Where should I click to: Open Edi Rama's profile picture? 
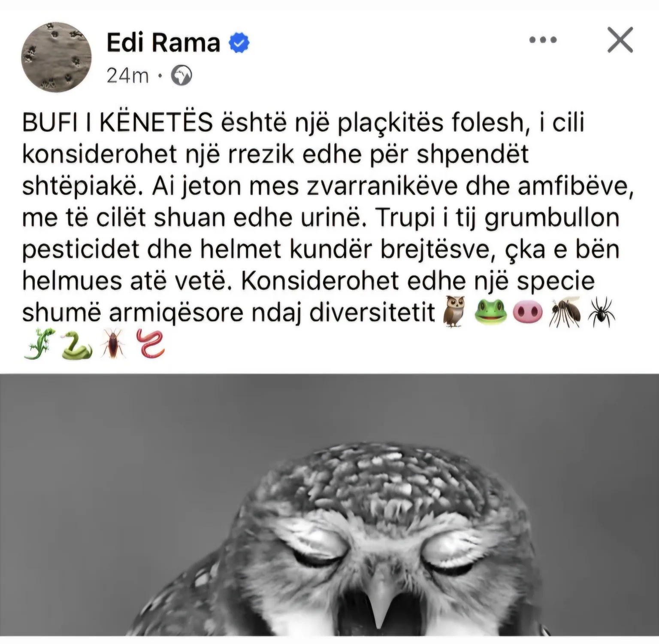[56, 57]
